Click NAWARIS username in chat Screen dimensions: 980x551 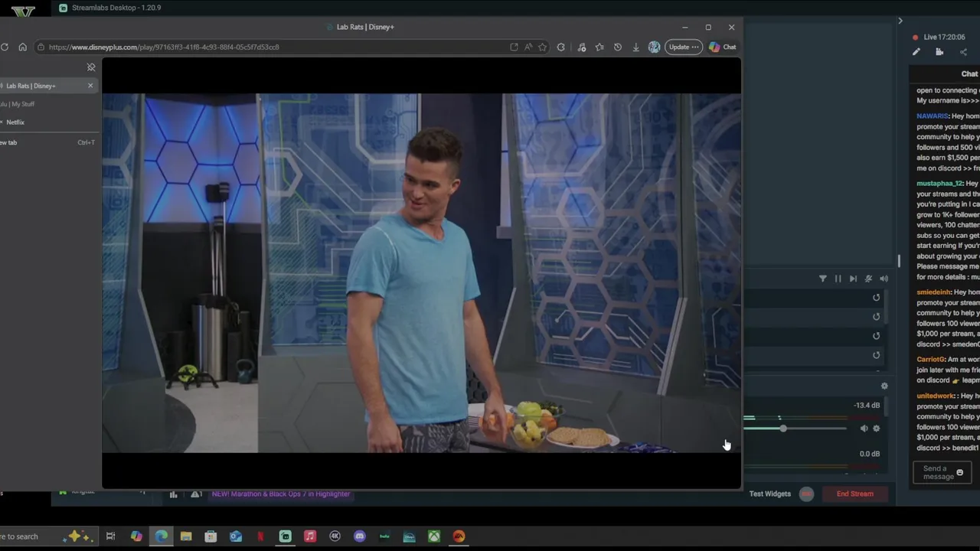[933, 116]
